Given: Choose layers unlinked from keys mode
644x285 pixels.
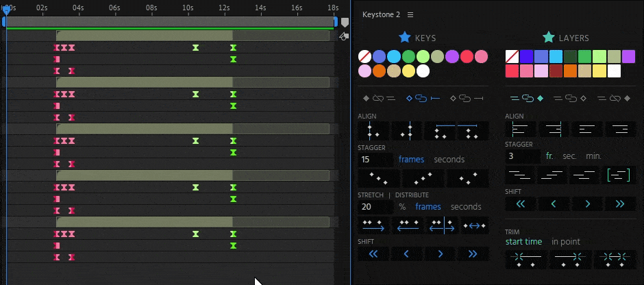Looking at the screenshot, I should [614, 98].
